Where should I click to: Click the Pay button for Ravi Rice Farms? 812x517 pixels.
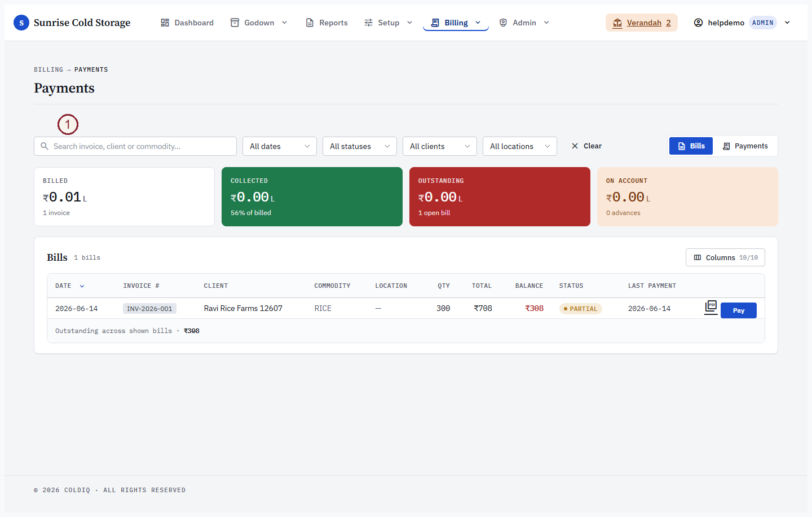(x=739, y=310)
